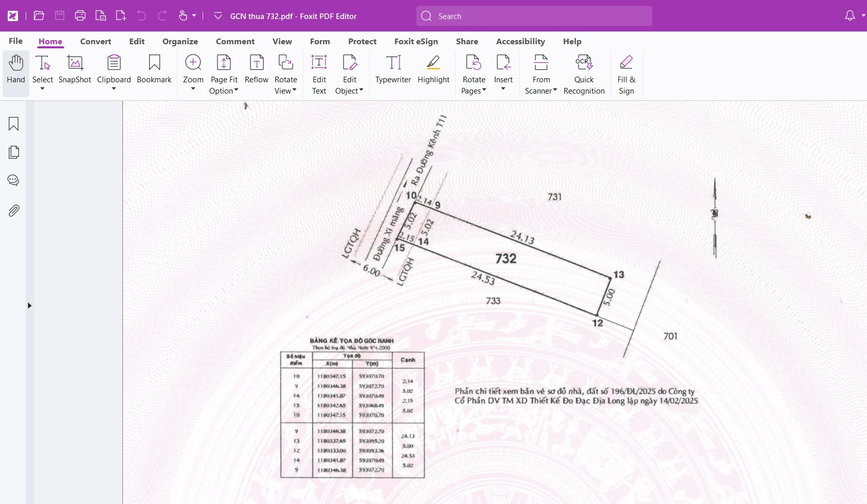This screenshot has width=867, height=504.
Task: Click the Open file folder icon
Action: pyautogui.click(x=39, y=16)
